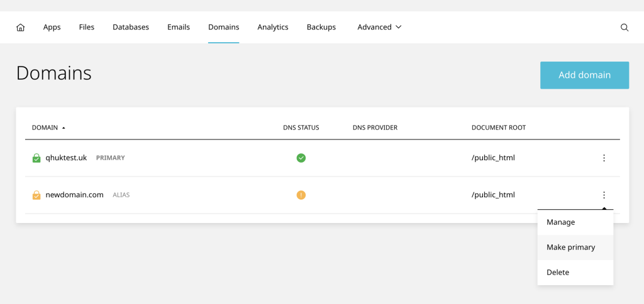Check the green DNS status checkmark
Screen dimensions: 644x304
301,158
